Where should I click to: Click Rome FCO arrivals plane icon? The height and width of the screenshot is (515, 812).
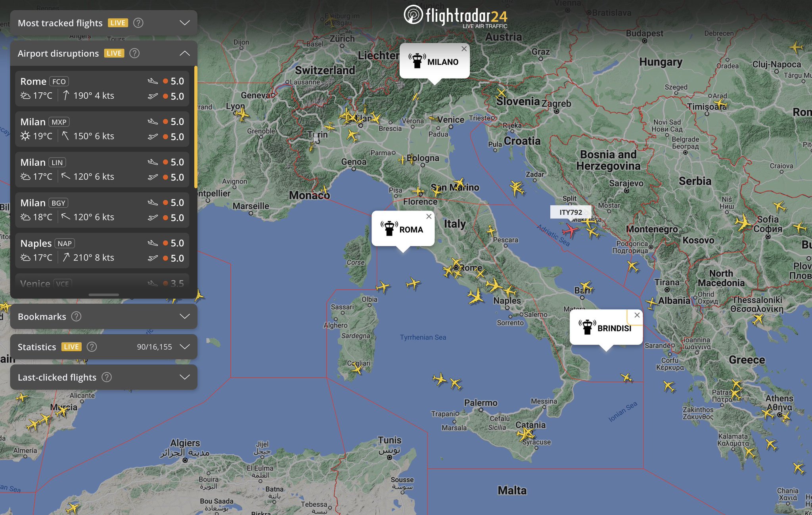tap(153, 81)
